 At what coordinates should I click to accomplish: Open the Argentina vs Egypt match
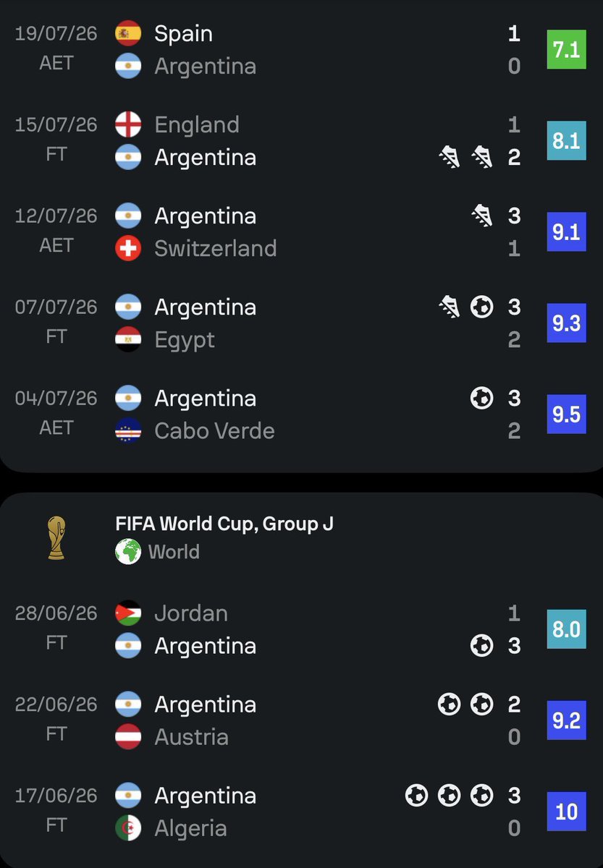(301, 323)
